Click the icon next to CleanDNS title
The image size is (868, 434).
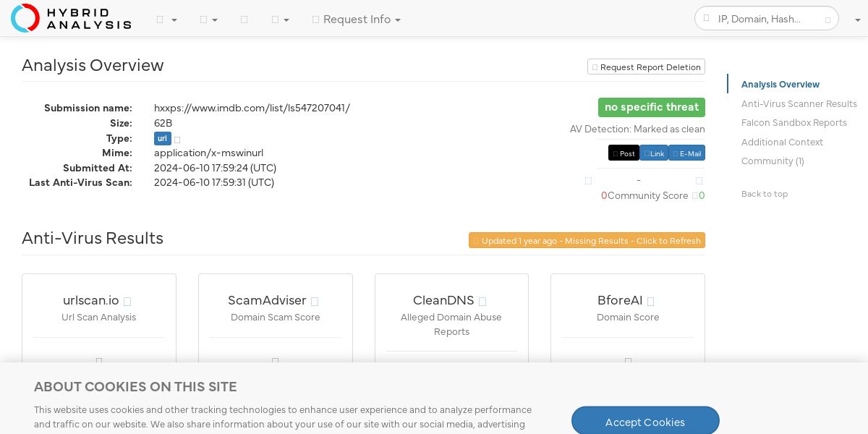482,302
